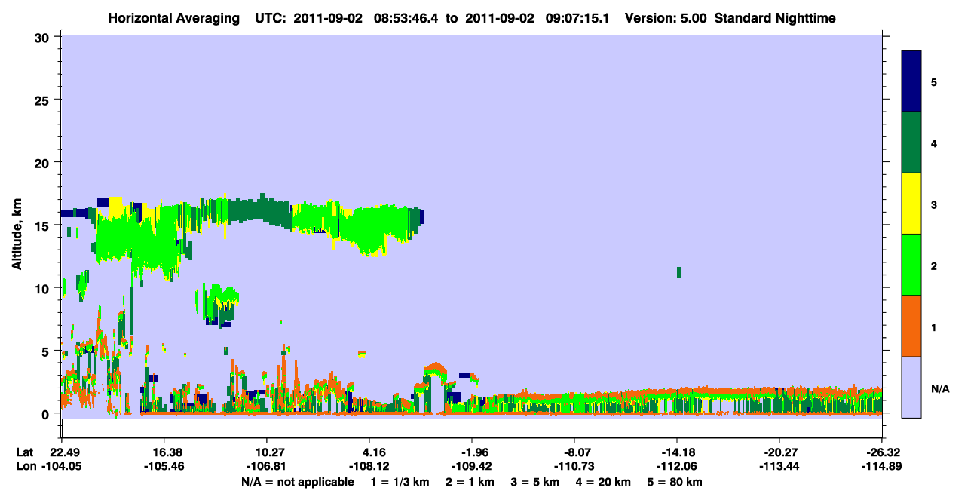This screenshot has height=503, width=980.
Task: Click the altitude tick label '15'
Action: coord(42,225)
